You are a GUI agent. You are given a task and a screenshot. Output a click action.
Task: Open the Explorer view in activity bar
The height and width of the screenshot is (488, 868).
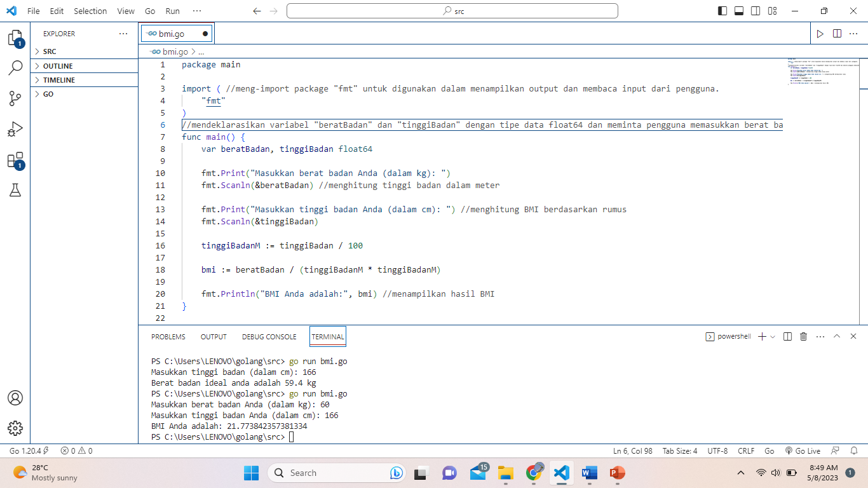pyautogui.click(x=15, y=39)
